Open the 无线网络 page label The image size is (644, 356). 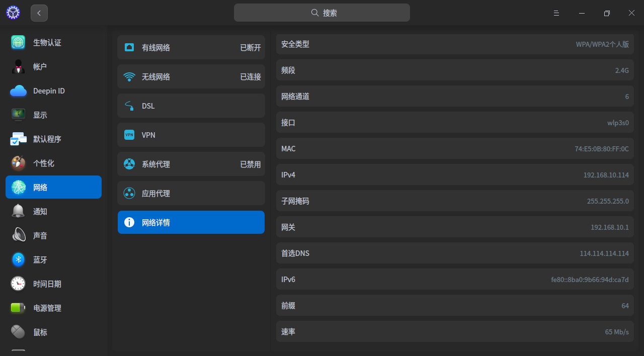[156, 77]
